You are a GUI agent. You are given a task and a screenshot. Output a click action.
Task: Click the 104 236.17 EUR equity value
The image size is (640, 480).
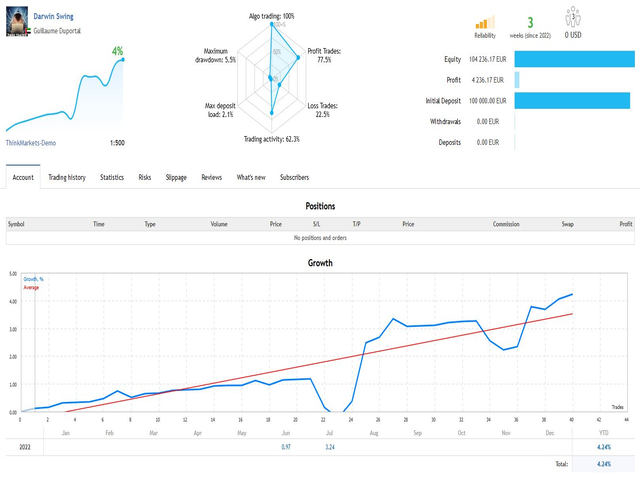(488, 59)
